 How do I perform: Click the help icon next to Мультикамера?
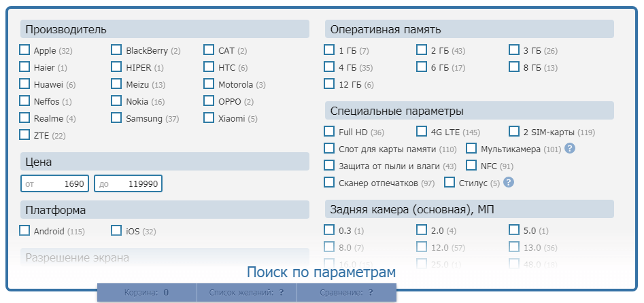(x=570, y=149)
